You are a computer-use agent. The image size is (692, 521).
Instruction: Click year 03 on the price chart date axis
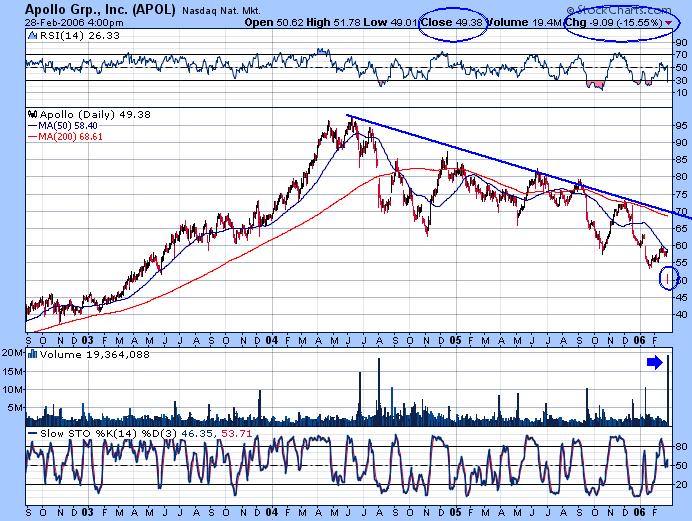click(x=87, y=340)
